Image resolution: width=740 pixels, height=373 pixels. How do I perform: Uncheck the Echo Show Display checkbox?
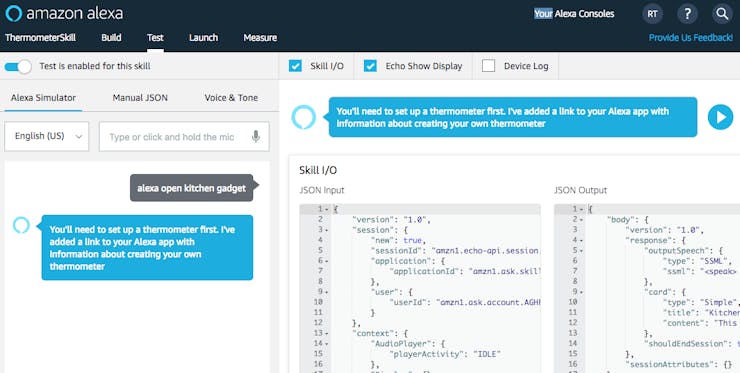pos(370,66)
